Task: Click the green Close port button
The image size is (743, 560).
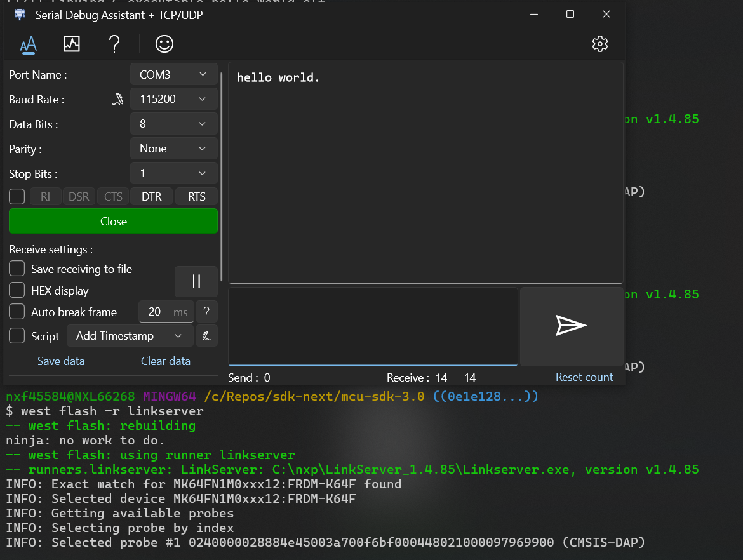Action: point(113,221)
